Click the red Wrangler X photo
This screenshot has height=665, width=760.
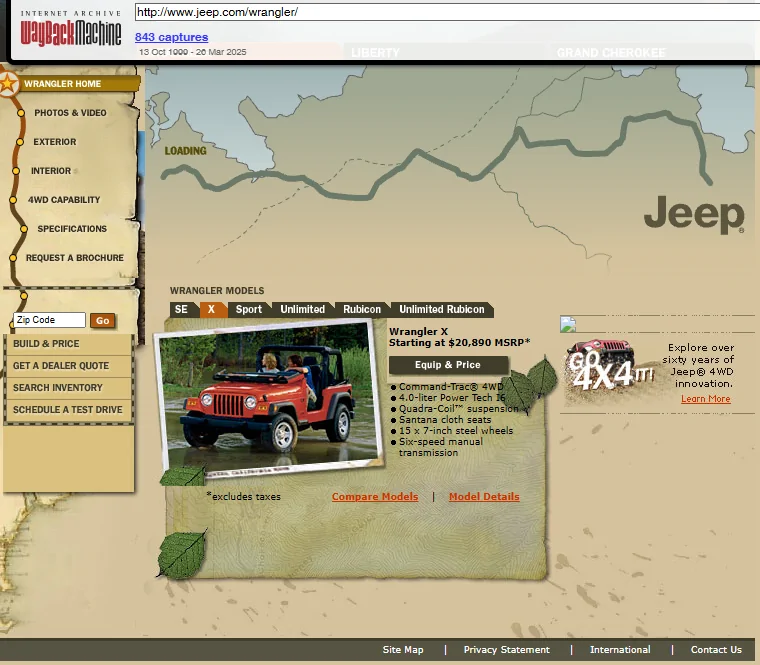pyautogui.click(x=268, y=398)
